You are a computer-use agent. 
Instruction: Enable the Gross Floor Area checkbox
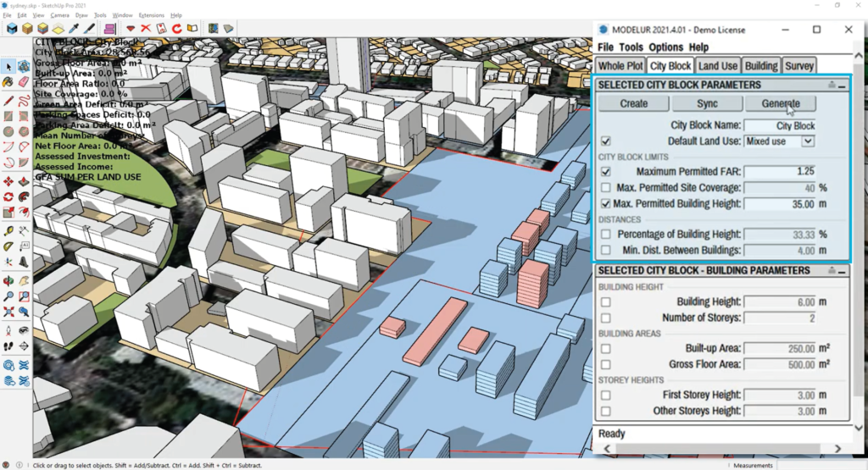(x=605, y=364)
